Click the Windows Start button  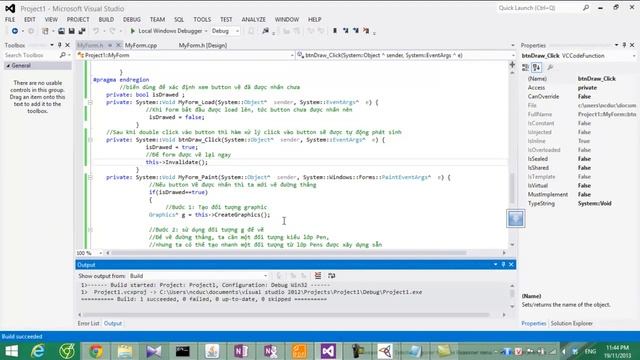tap(11, 351)
